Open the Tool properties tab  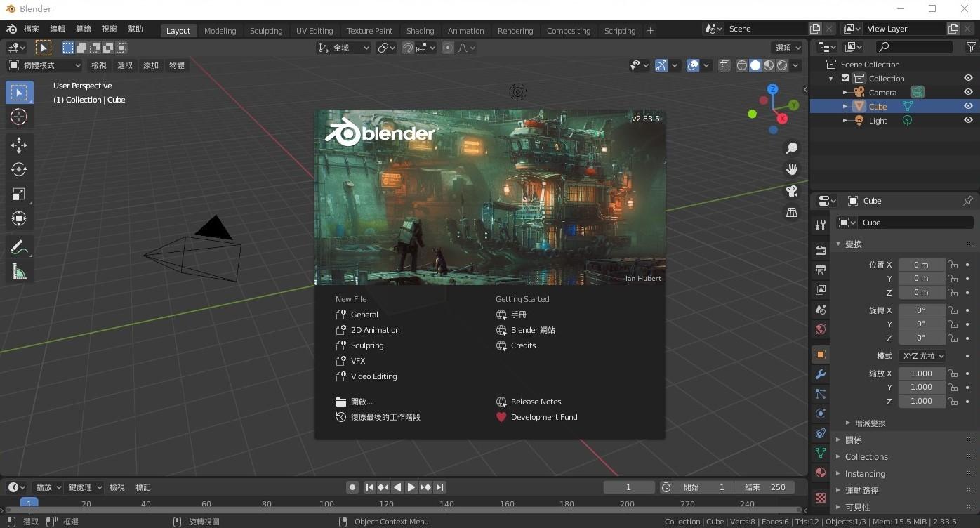click(820, 225)
